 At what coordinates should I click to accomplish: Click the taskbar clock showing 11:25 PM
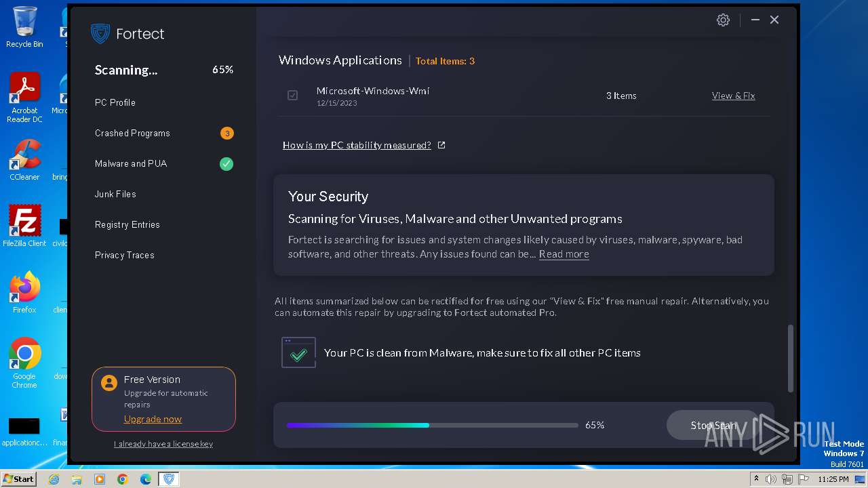pos(833,479)
